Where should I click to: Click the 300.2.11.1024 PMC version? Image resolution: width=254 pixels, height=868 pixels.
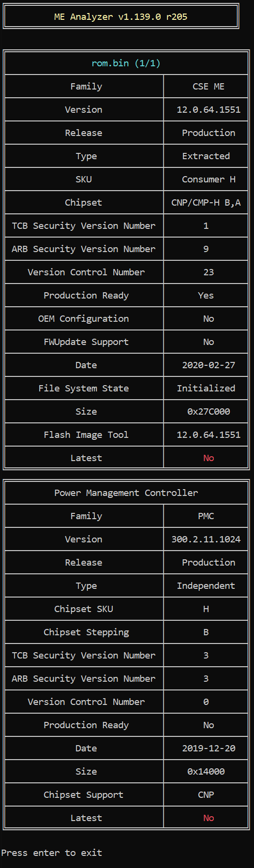click(x=206, y=539)
